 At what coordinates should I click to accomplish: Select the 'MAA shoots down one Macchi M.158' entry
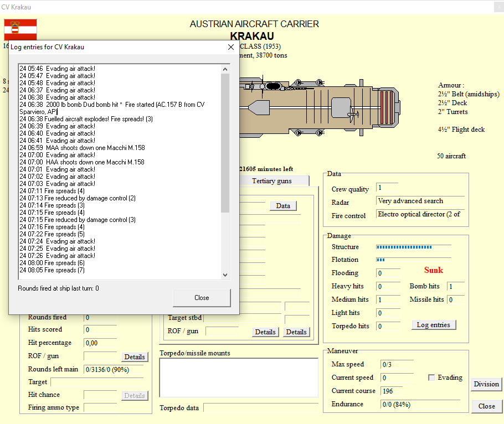point(83,148)
